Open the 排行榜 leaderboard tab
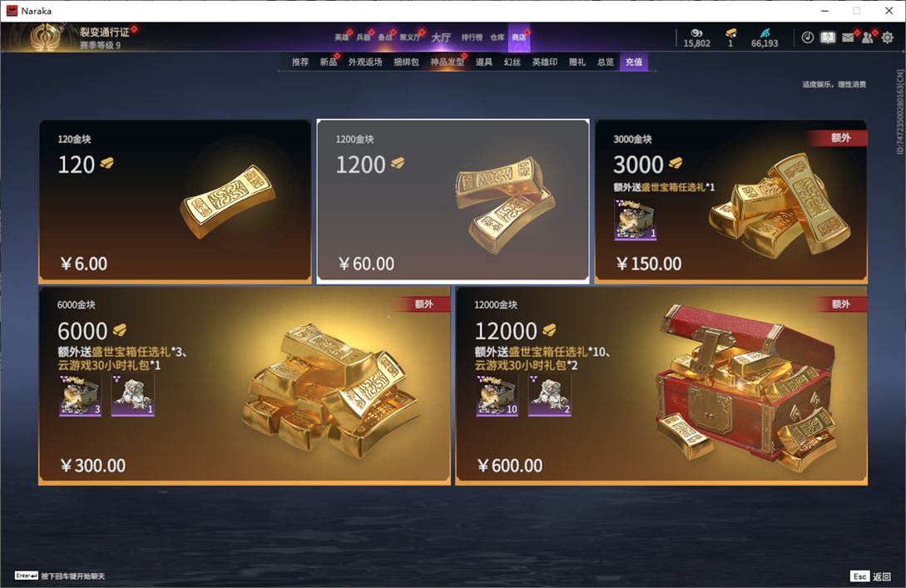The image size is (906, 588). [472, 37]
